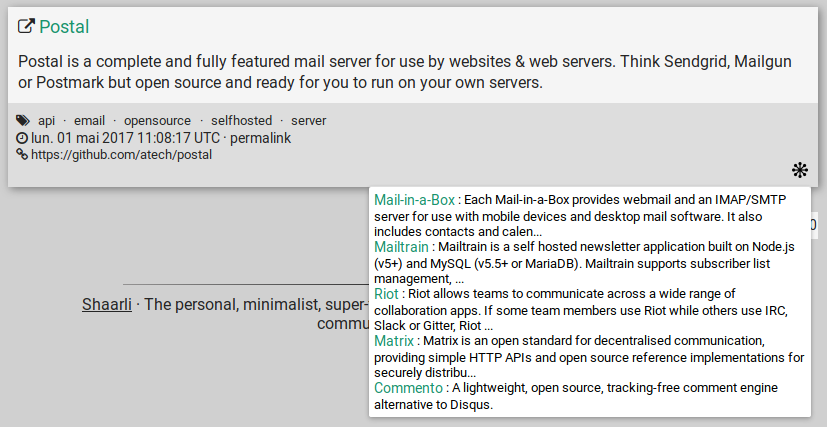Click the Matrix description text

click(x=589, y=357)
